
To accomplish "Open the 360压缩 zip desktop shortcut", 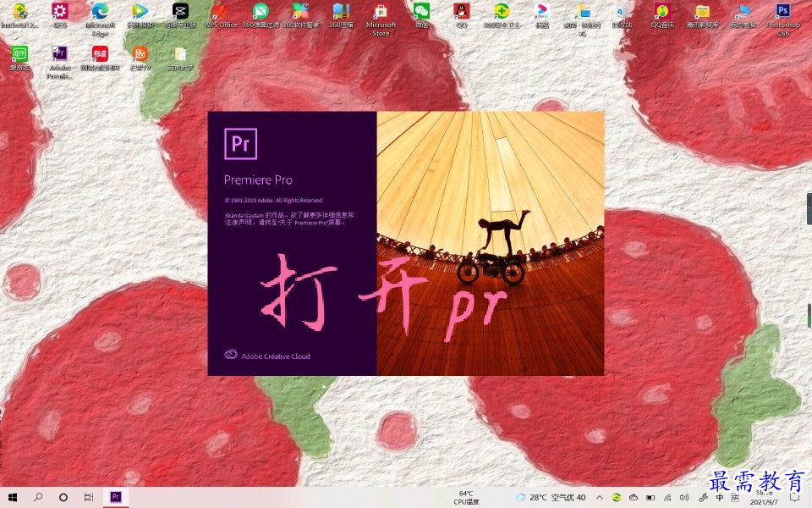I will 341,15.
